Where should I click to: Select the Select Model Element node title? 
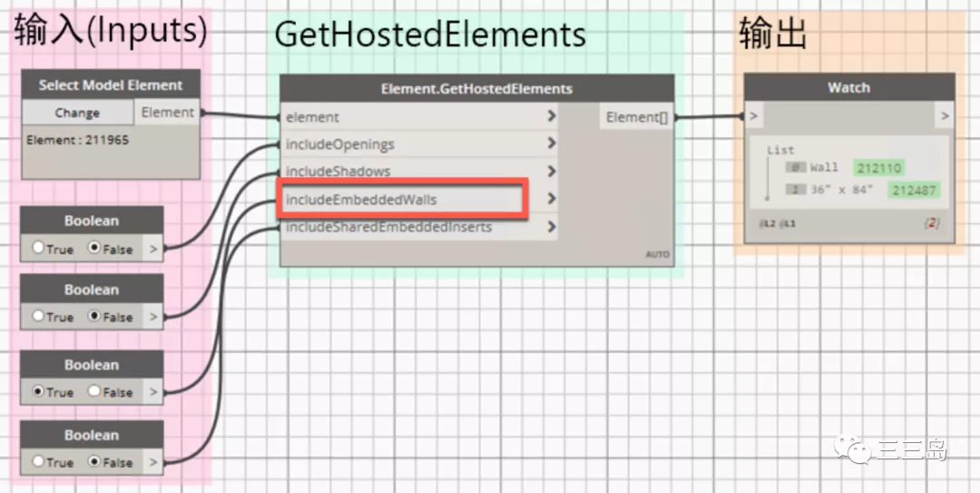(111, 85)
